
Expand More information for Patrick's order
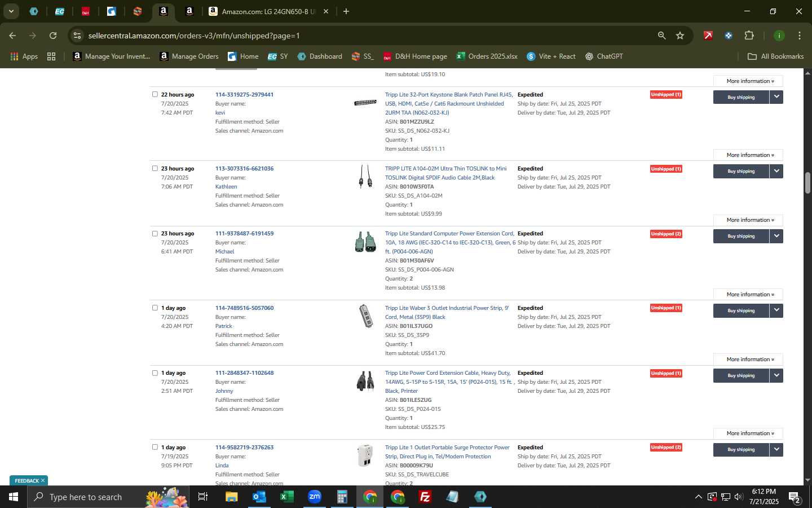click(748, 359)
